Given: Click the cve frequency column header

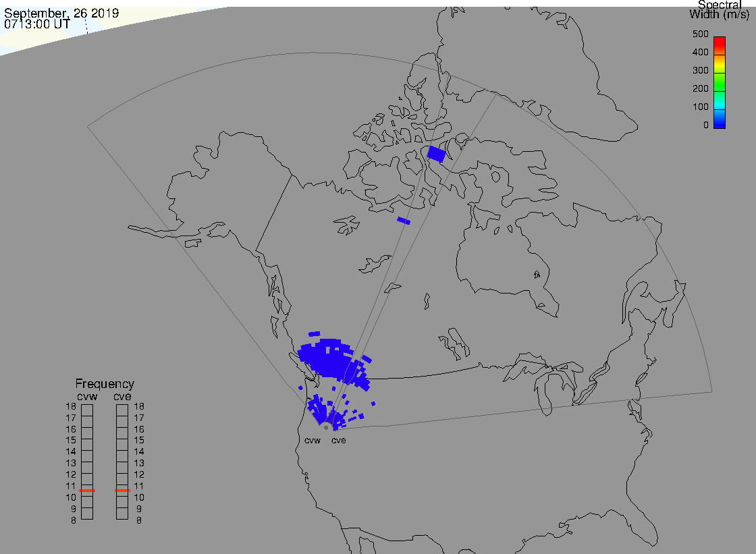Looking at the screenshot, I should pyautogui.click(x=122, y=397).
